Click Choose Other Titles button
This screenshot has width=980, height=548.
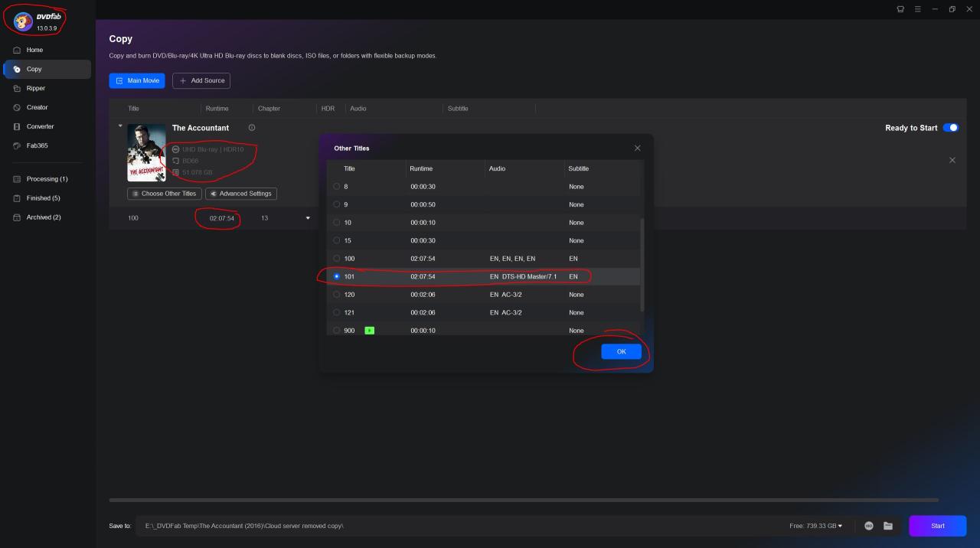click(164, 194)
